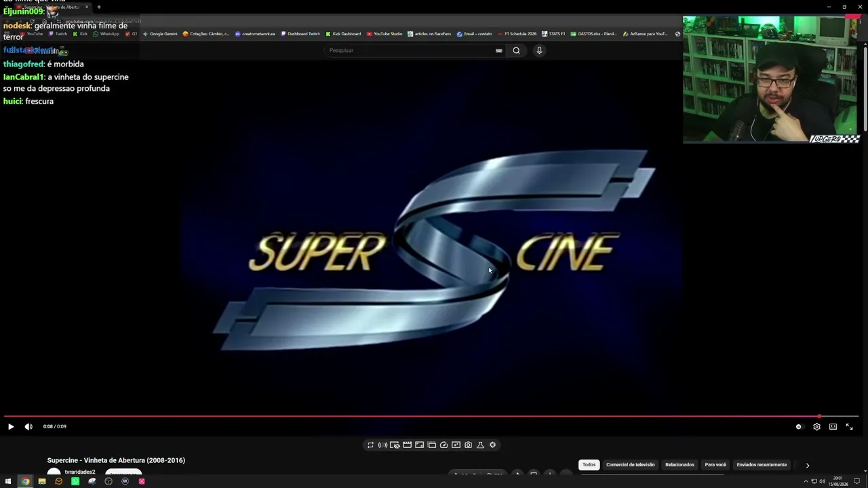The height and width of the screenshot is (488, 868).
Task: Open a new browser tab with the plus button
Action: [99, 7]
